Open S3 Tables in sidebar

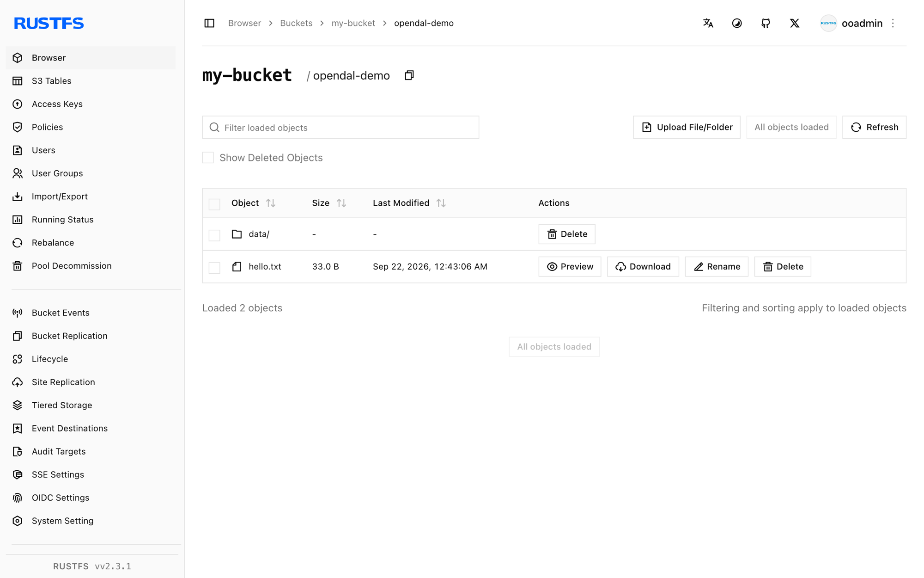click(x=91, y=81)
